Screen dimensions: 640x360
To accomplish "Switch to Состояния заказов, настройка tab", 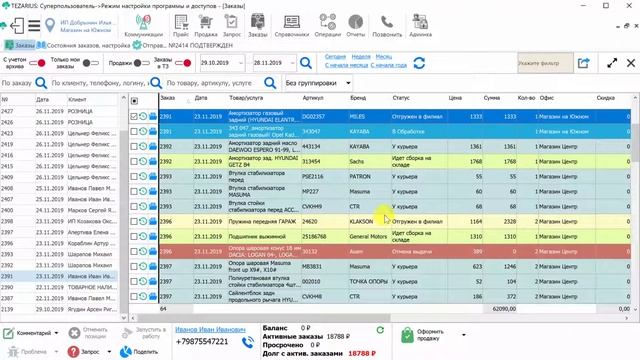I will [83, 45].
